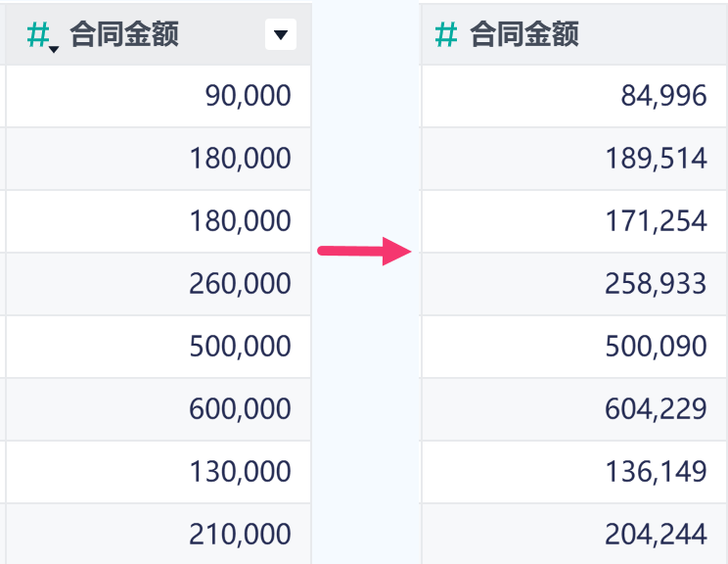Select the 合同金额 header next to dropdown button
The height and width of the screenshot is (564, 728).
pyautogui.click(x=124, y=34)
